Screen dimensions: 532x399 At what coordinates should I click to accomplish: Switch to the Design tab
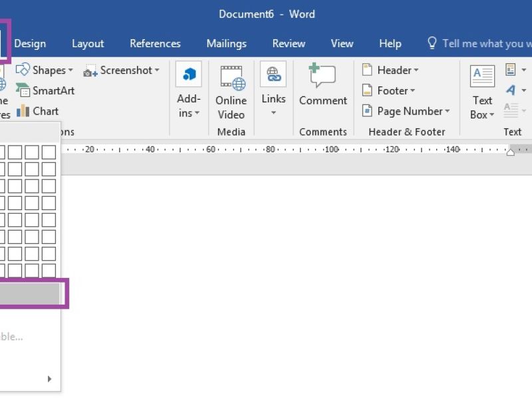[x=30, y=43]
